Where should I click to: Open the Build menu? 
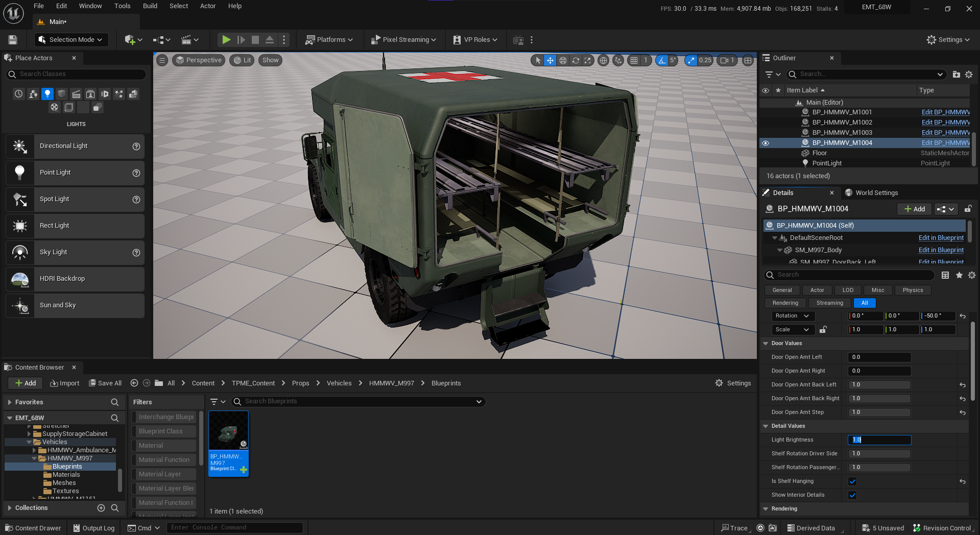pyautogui.click(x=150, y=6)
